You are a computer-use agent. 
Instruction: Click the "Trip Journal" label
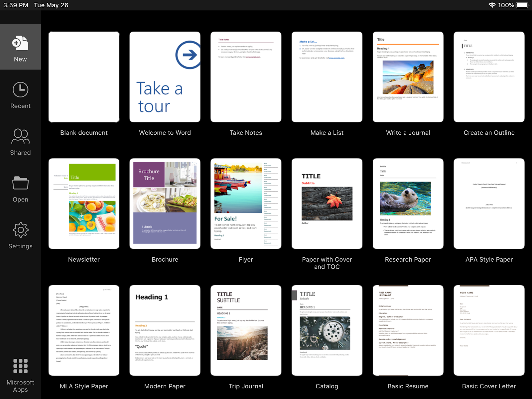246,386
